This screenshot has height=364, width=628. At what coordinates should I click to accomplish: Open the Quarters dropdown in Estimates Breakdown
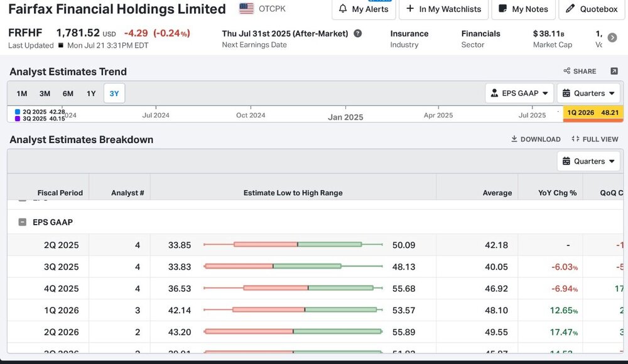point(588,161)
